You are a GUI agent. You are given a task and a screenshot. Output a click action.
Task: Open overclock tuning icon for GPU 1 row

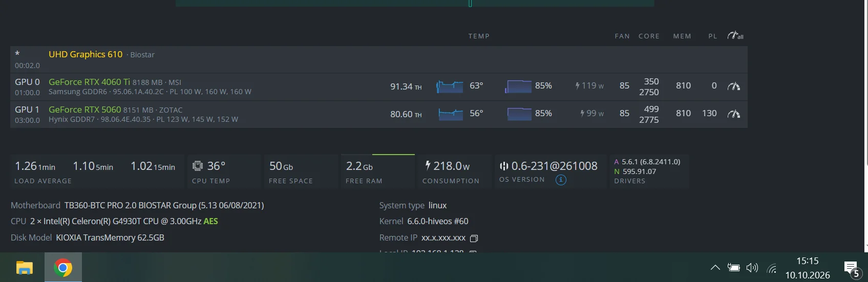tap(734, 114)
